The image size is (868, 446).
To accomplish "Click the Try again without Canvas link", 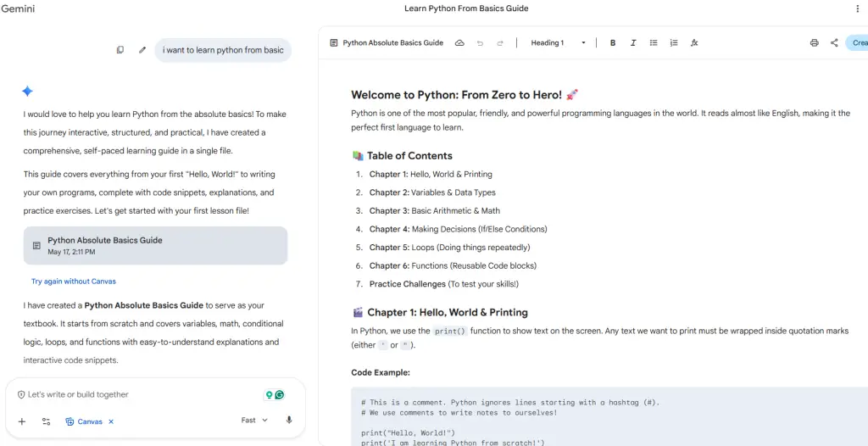I will 74,281.
